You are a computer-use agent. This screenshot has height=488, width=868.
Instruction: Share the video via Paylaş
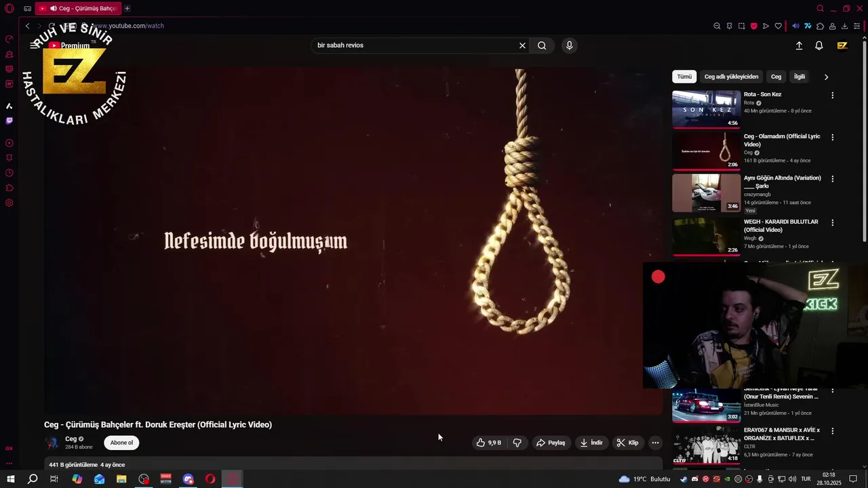(x=550, y=443)
